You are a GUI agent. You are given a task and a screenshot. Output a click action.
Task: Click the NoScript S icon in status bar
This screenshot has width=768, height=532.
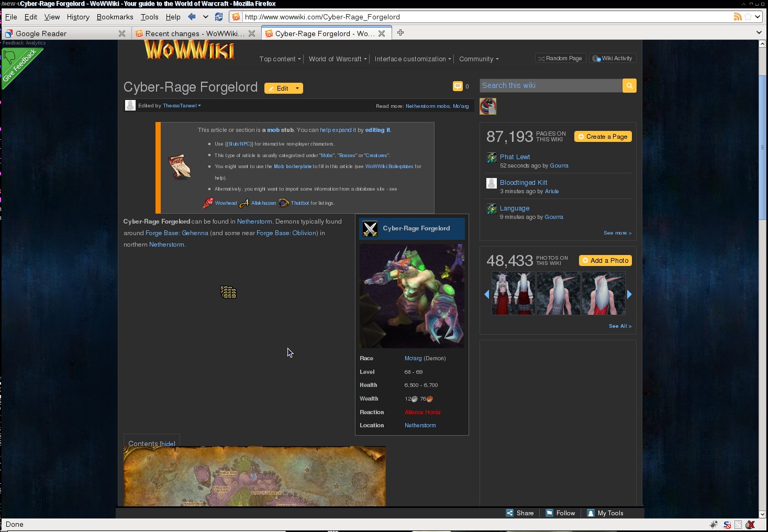[727, 525]
